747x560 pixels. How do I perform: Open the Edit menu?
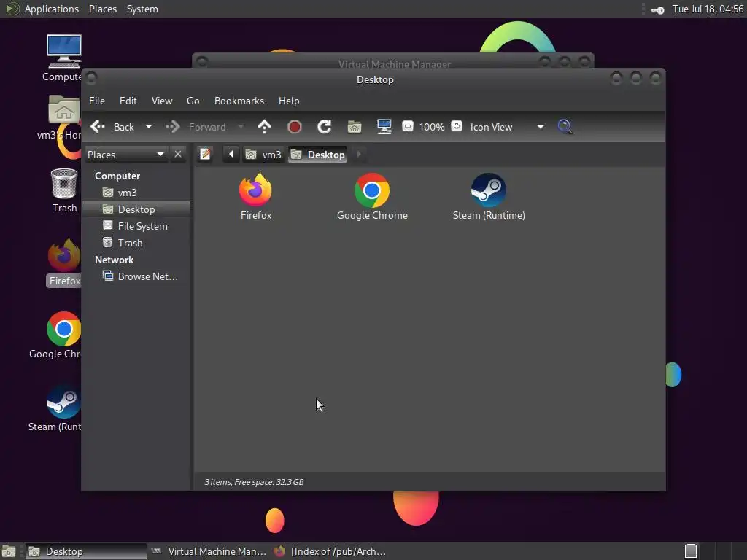128,101
